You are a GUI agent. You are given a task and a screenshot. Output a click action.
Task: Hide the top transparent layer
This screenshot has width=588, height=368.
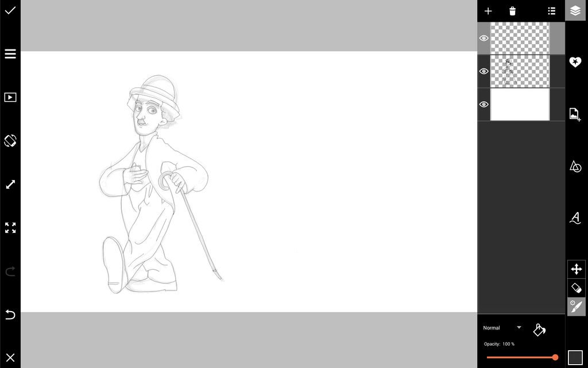[483, 38]
